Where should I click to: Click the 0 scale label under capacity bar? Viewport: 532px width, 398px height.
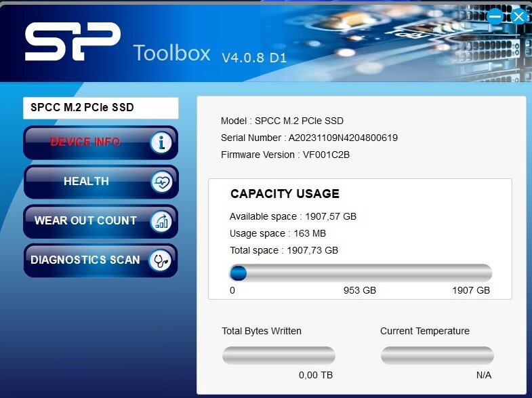point(232,290)
